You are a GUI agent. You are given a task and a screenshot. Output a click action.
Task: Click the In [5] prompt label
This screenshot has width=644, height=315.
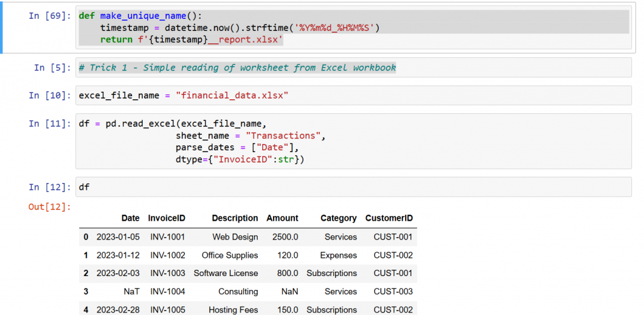coord(53,67)
